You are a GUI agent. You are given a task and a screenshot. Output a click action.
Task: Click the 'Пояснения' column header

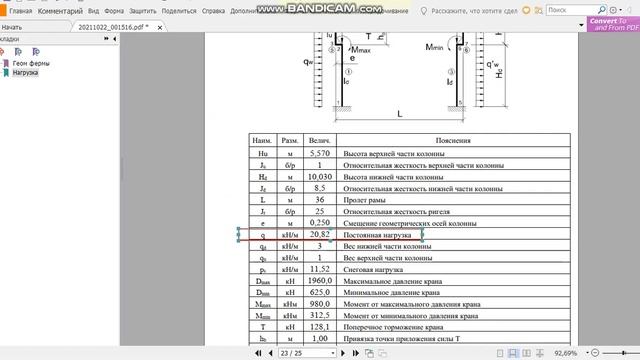[x=453, y=140]
